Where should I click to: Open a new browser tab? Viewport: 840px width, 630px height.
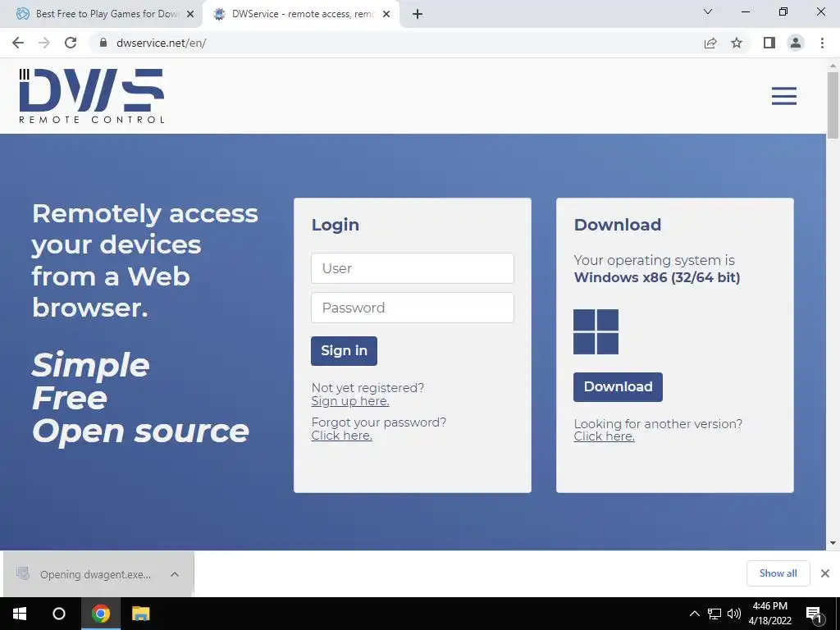pos(418,14)
